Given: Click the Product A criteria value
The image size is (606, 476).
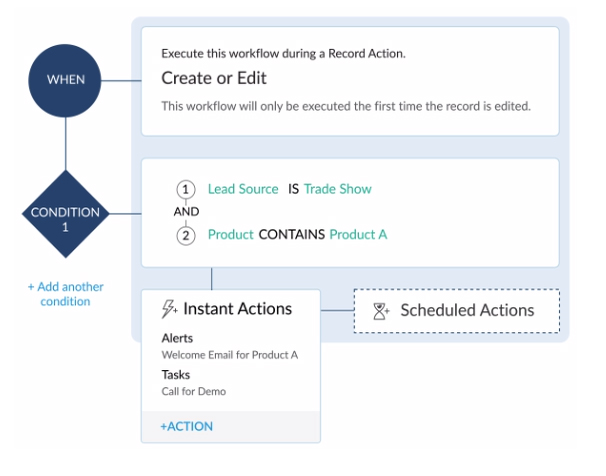Looking at the screenshot, I should tap(359, 235).
